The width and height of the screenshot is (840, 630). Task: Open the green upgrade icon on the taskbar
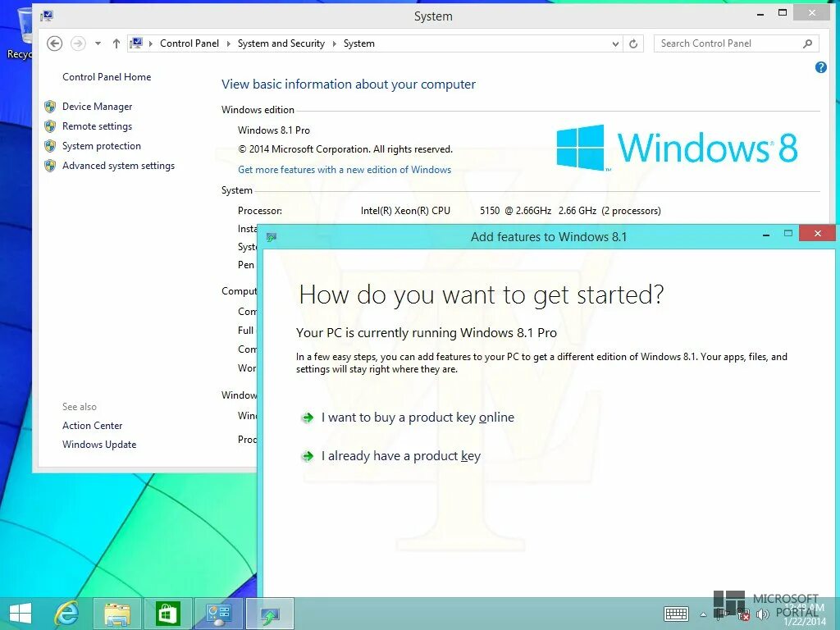(x=269, y=613)
